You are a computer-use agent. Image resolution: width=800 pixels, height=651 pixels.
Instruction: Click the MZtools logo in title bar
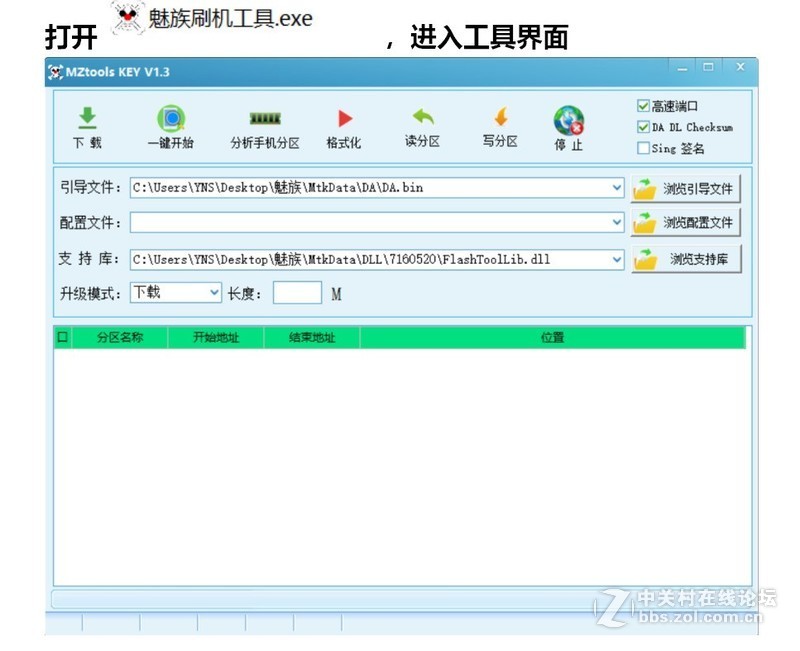(56, 70)
